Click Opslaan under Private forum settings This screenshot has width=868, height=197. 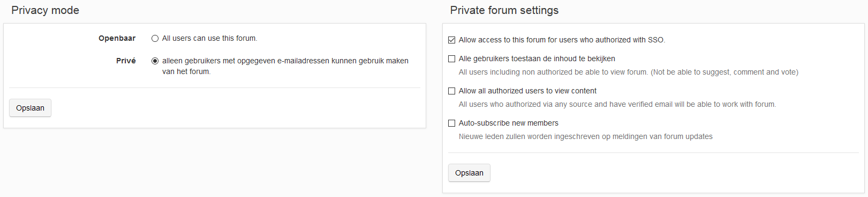469,173
